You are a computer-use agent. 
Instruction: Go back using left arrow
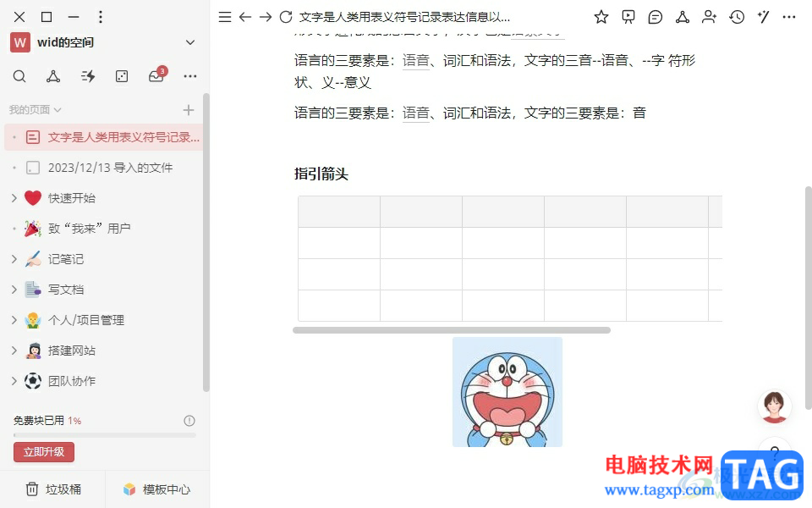click(245, 17)
